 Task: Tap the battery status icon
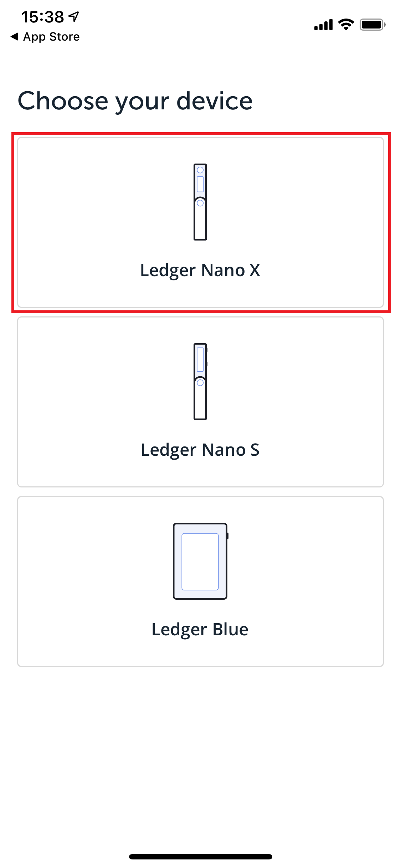click(372, 25)
